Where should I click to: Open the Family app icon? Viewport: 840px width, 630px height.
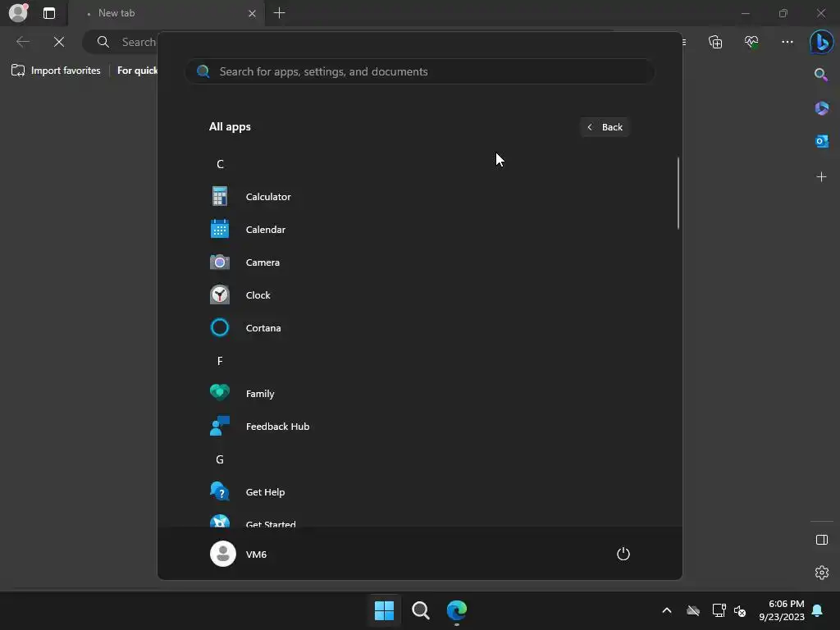220,393
